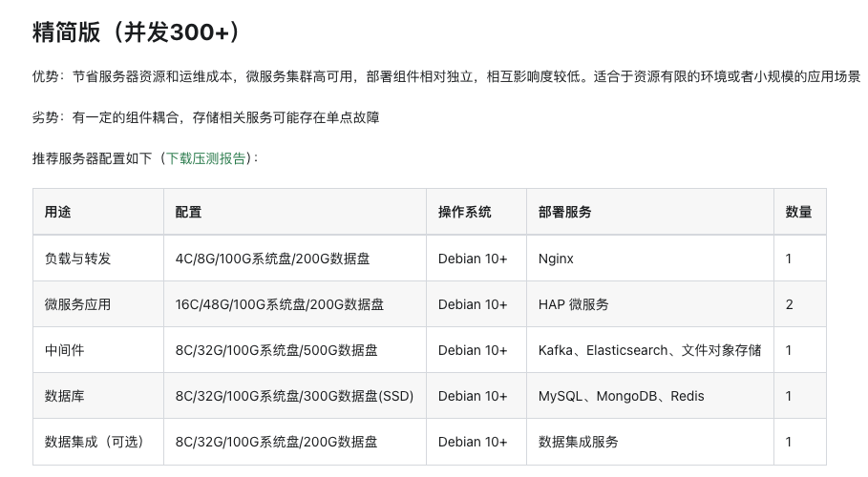868x477 pixels.
Task: Select the 配置 column header
Action: click(x=189, y=212)
